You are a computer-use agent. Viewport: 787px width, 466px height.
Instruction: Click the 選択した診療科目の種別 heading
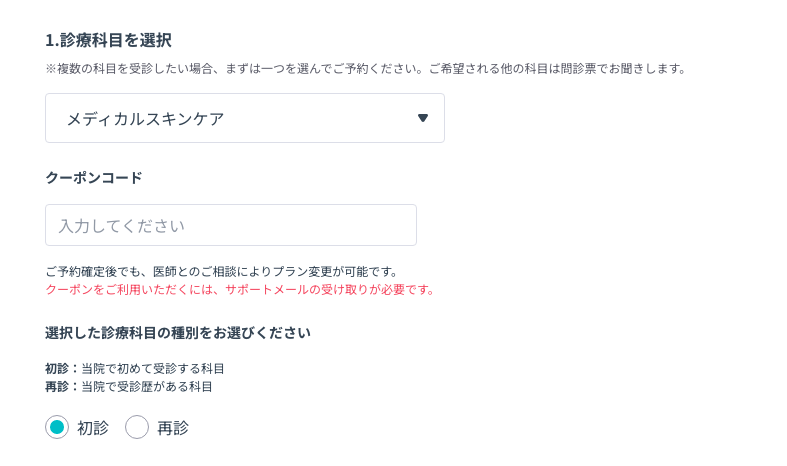178,333
